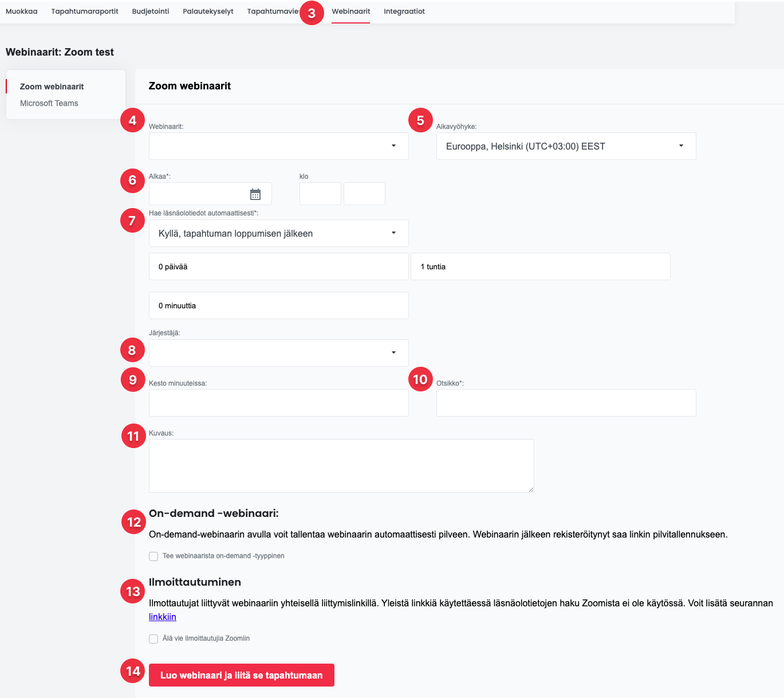
Task: Click into the Kuvaus textarea
Action: coord(341,466)
